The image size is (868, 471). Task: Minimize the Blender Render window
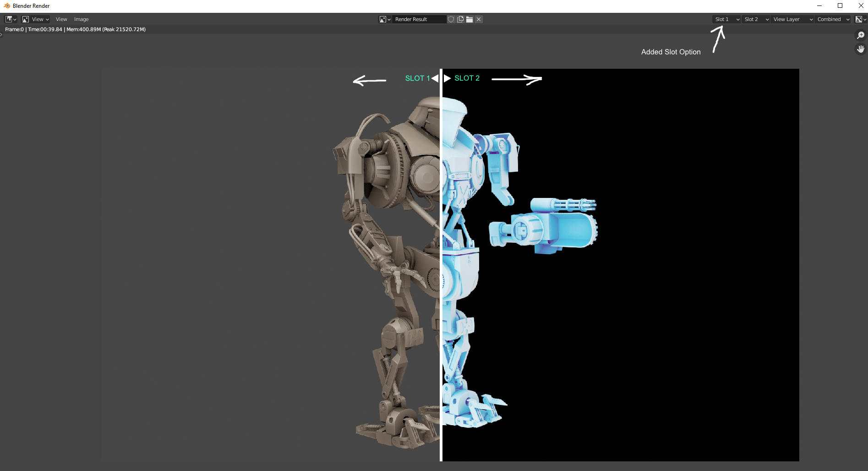coord(819,6)
